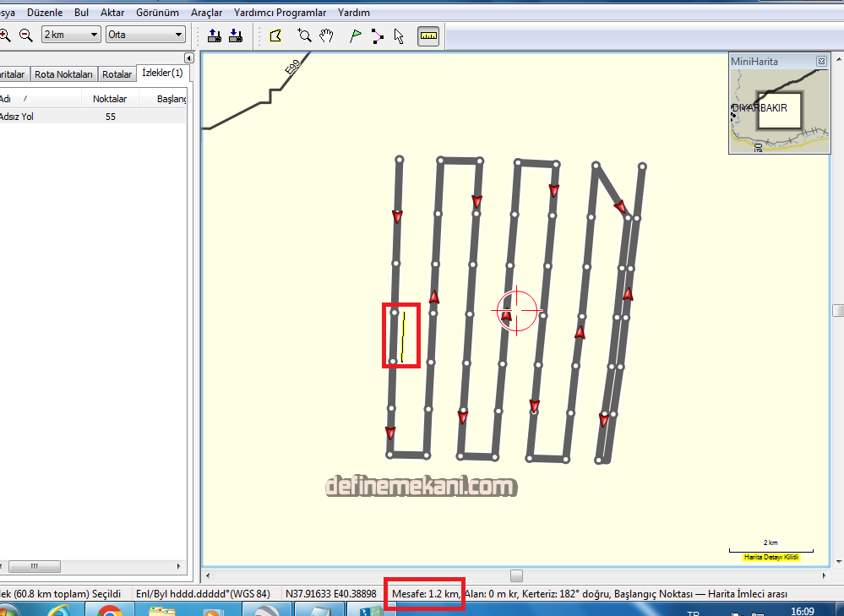
Task: Collapse the left panel with arrow button
Action: [x=188, y=57]
